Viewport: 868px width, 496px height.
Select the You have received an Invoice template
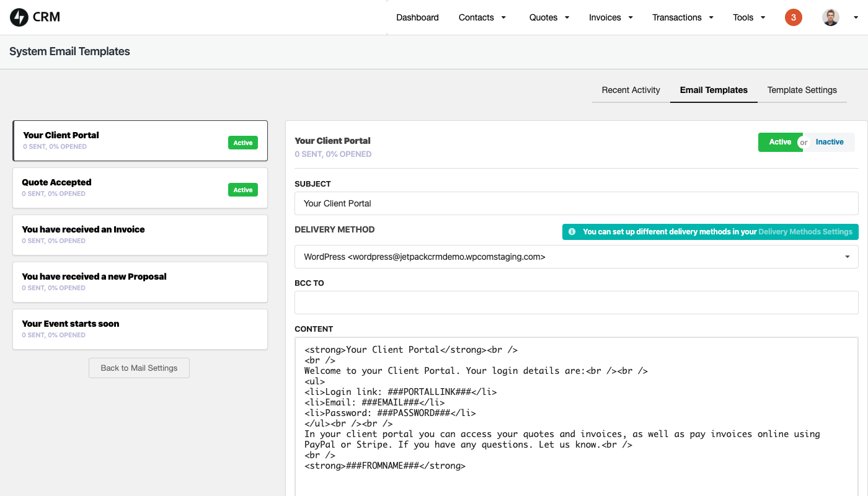(139, 234)
